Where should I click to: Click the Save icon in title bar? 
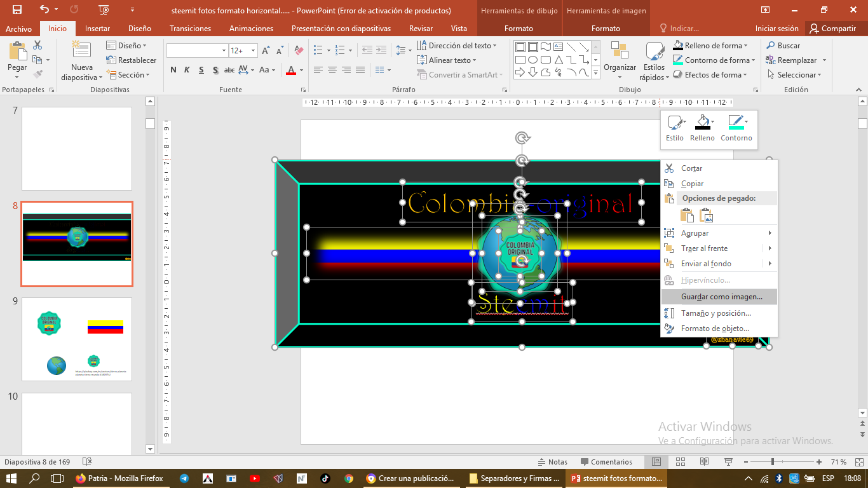17,10
